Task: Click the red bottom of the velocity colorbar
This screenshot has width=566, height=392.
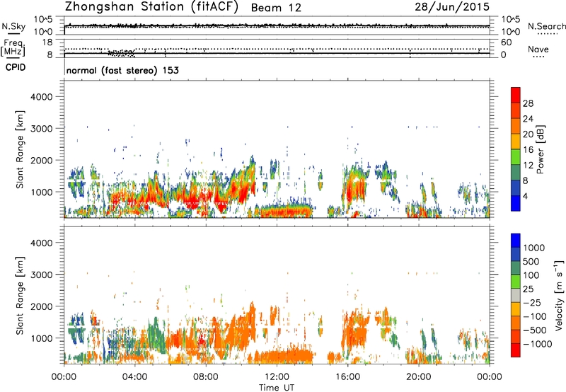Action: (x=516, y=350)
